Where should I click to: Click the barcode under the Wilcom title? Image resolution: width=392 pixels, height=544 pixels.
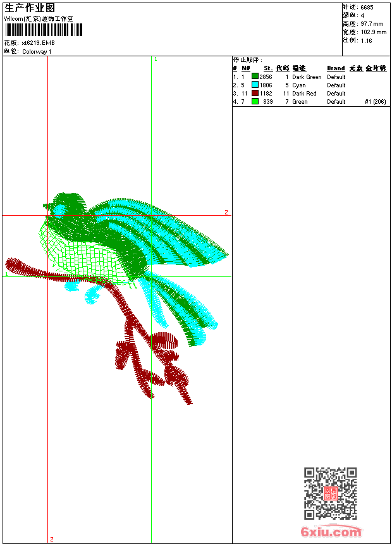(x=44, y=30)
